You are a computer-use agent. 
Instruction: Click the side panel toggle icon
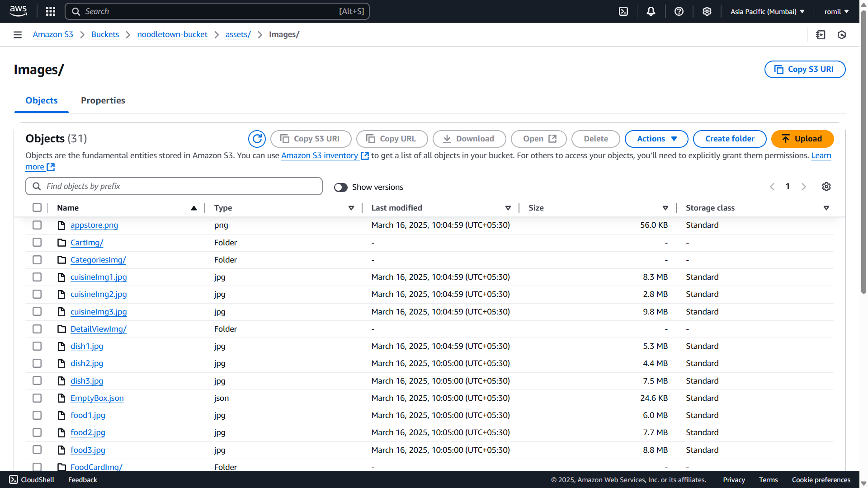tap(821, 35)
